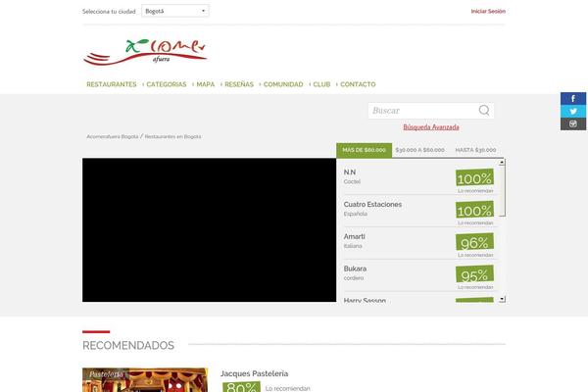The height and width of the screenshot is (392, 588).
Task: Click the black media panel
Action: point(210,230)
